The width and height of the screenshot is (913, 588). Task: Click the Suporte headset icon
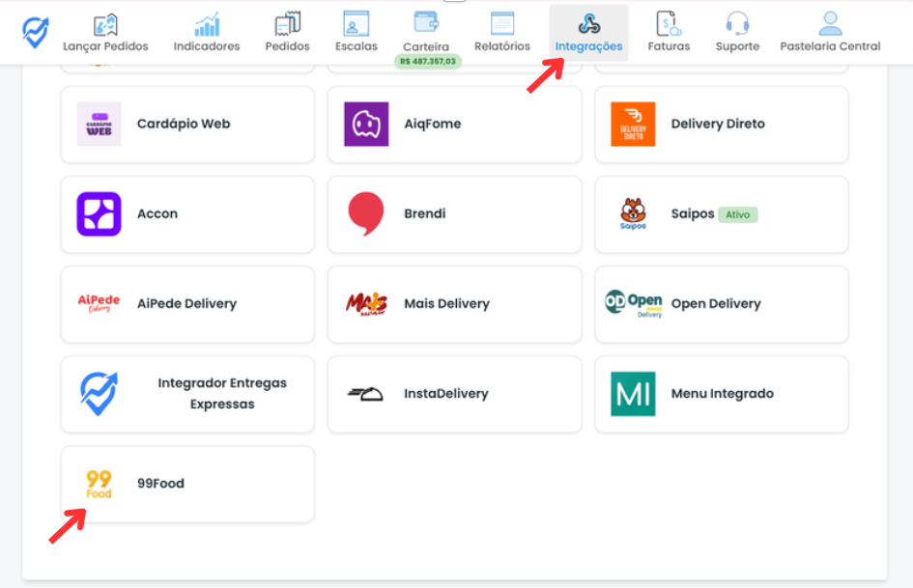point(737,24)
